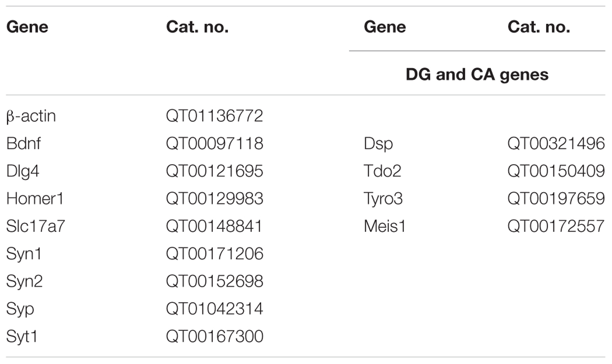The image size is (612, 364).
Task: Click catalog number QT00150409 for Tdo2
Action: click(x=556, y=171)
